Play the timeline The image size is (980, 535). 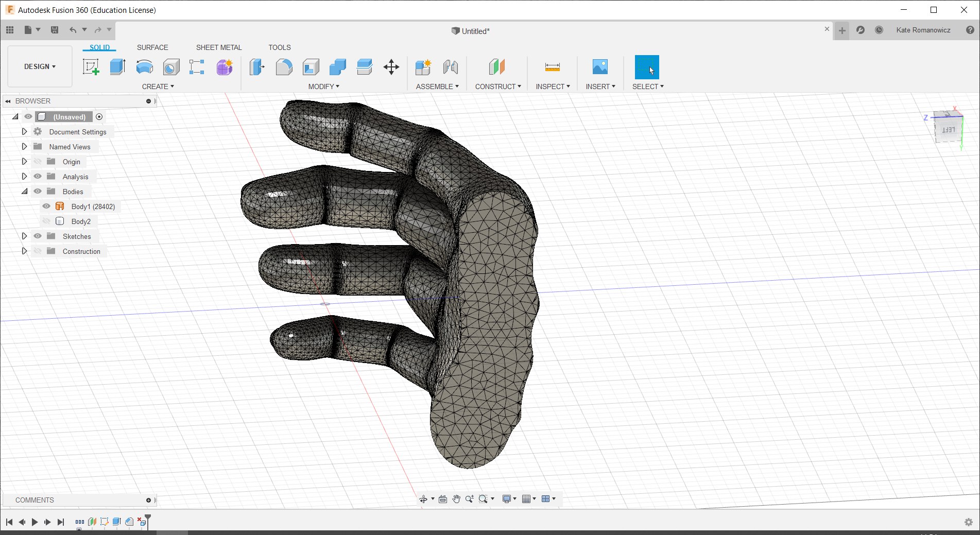[x=35, y=522]
